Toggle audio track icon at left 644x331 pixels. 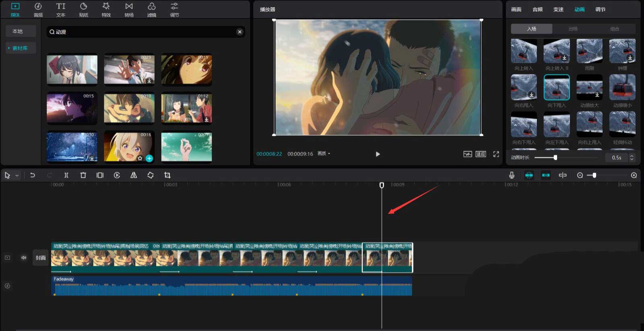pyautogui.click(x=7, y=286)
